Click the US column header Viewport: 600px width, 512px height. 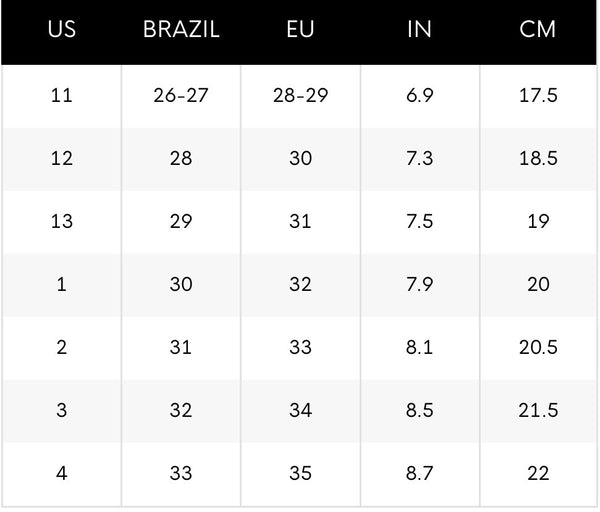click(62, 29)
